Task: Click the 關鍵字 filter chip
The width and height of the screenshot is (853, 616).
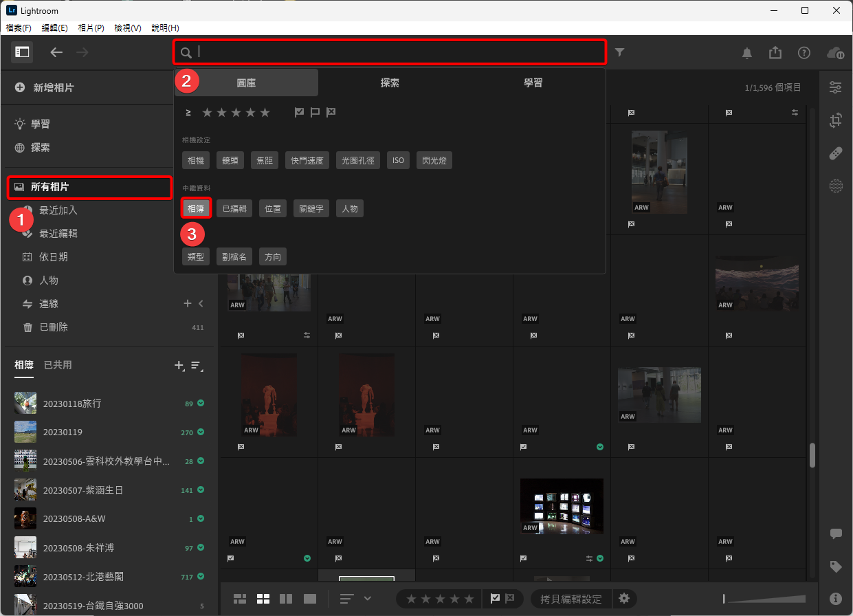Action: 311,208
